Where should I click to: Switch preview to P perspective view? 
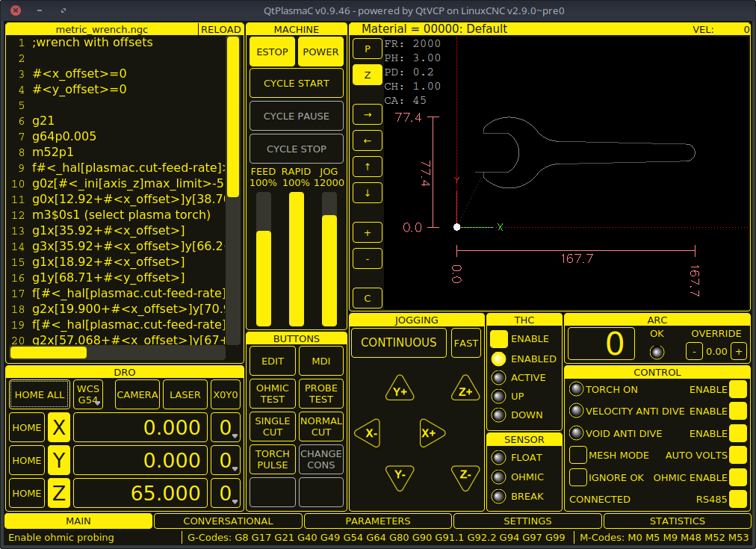[368, 49]
